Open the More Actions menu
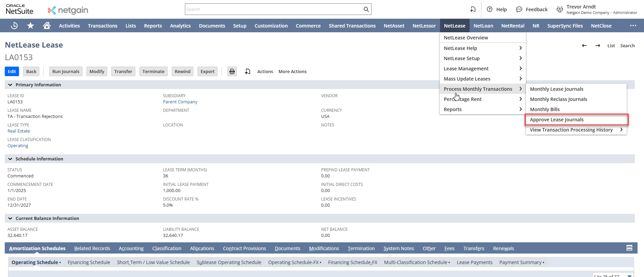644x277 pixels. 292,71
